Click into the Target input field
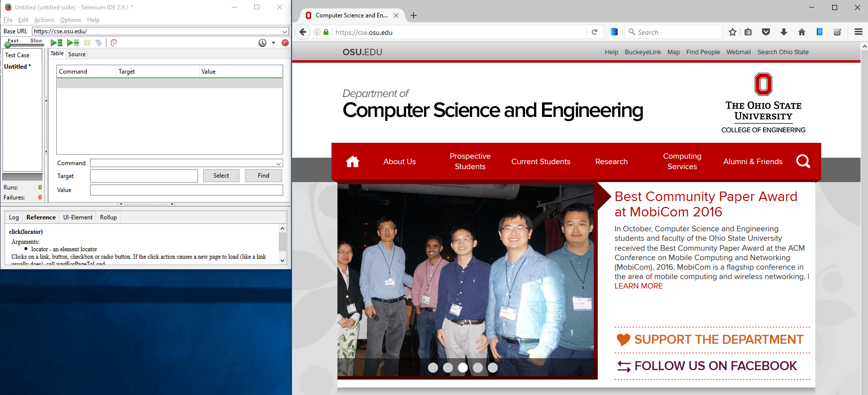Viewport: 868px width, 395px height. [144, 176]
